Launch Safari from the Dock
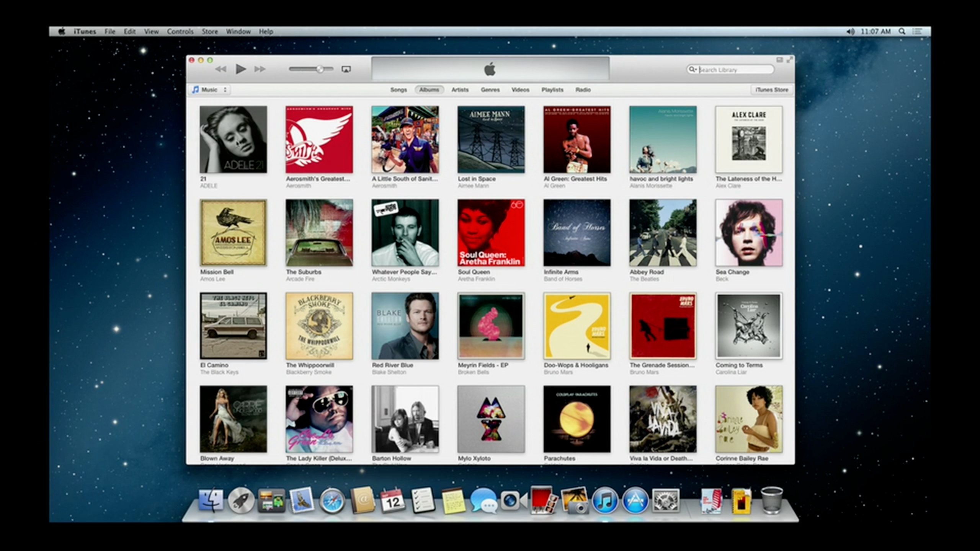This screenshot has height=551, width=980. [x=332, y=500]
